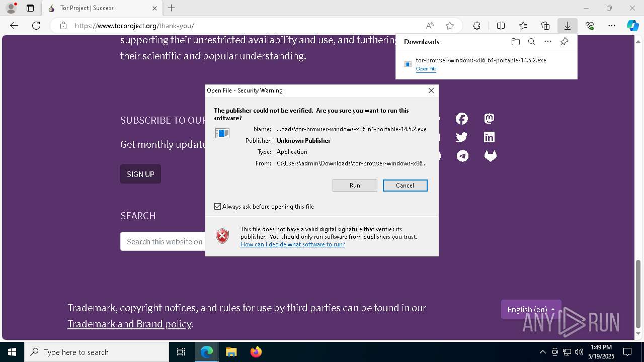Activate the Read aloud icon

pos(430,26)
